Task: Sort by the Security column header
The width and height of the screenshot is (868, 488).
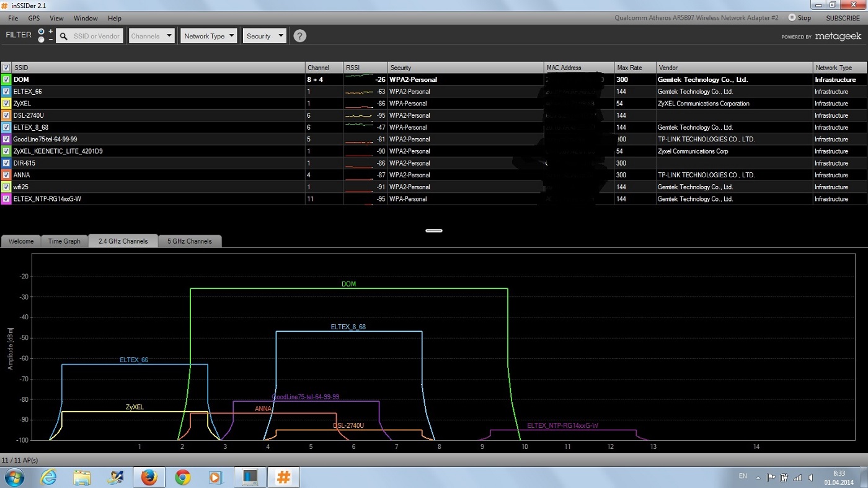Action: 466,68
